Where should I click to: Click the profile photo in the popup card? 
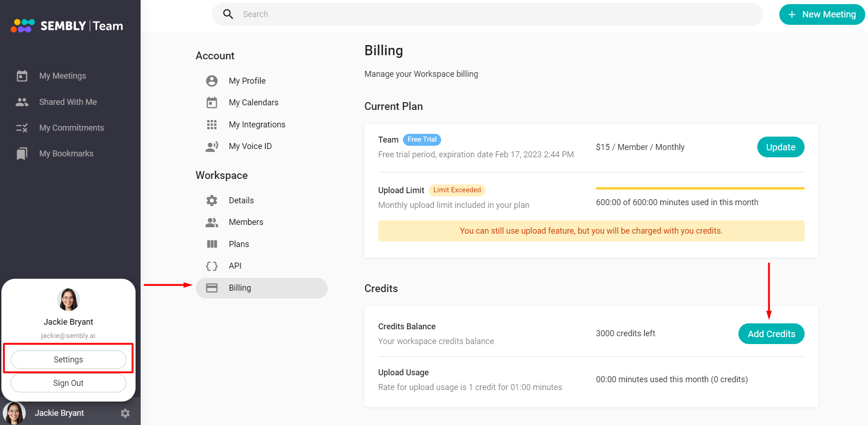click(68, 299)
